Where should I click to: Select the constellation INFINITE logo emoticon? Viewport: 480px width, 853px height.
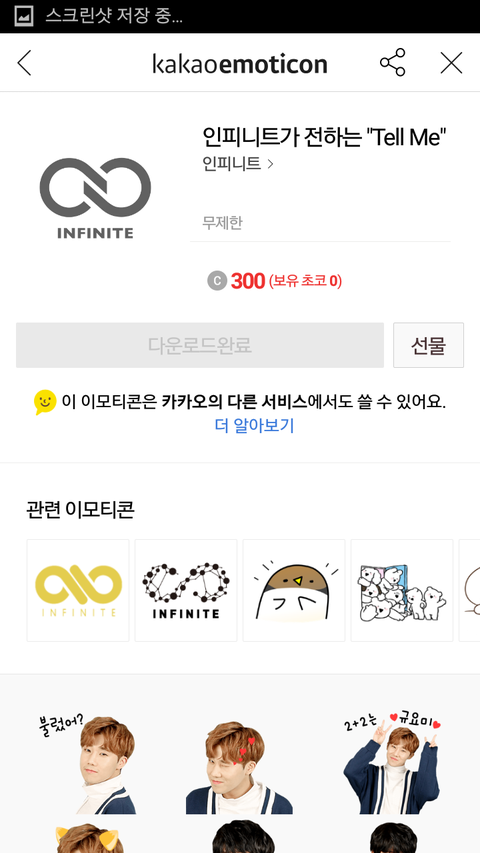coord(186,590)
